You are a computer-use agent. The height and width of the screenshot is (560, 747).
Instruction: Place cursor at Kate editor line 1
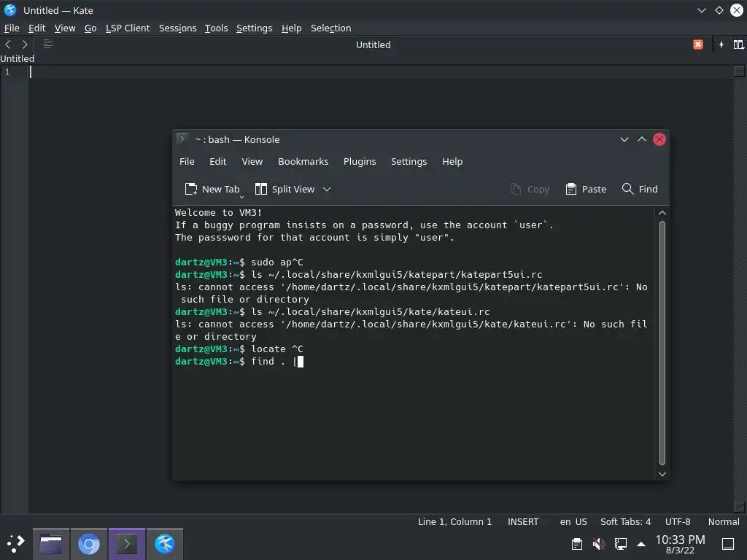pyautogui.click(x=381, y=72)
